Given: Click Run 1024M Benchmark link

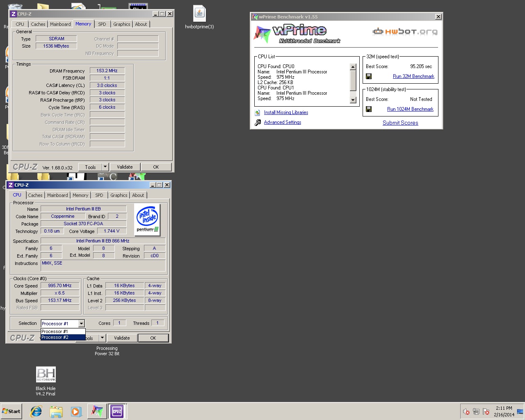Looking at the screenshot, I should pyautogui.click(x=410, y=109).
